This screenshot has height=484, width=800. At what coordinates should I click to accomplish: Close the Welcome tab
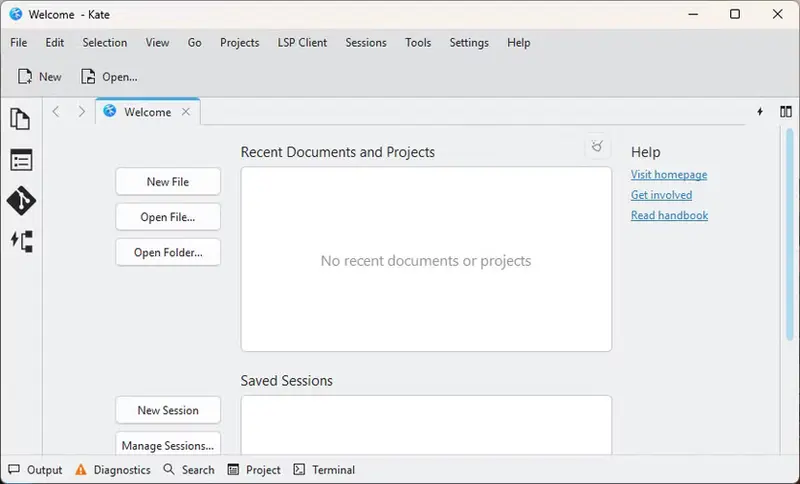(x=186, y=112)
